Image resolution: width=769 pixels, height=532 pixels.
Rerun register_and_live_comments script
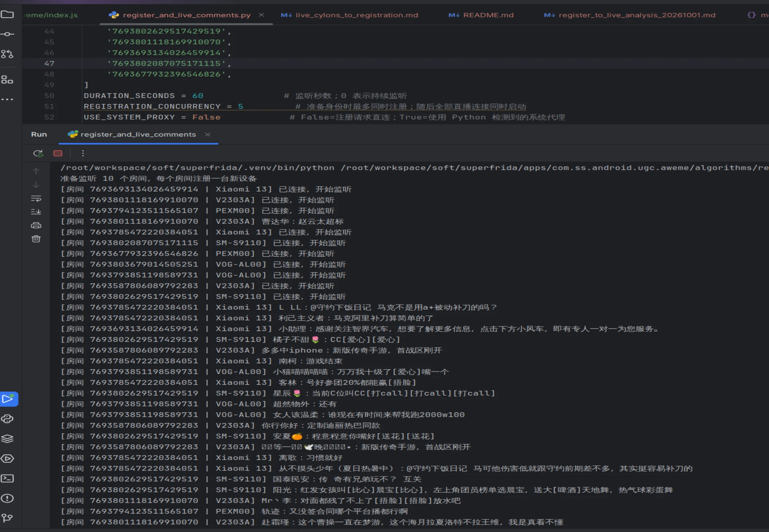pos(38,153)
